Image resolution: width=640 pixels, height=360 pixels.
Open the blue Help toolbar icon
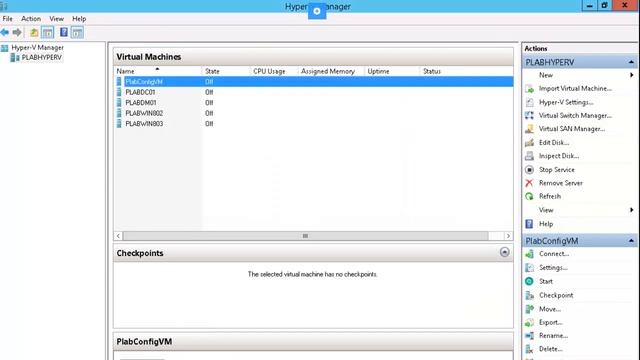tap(64, 32)
